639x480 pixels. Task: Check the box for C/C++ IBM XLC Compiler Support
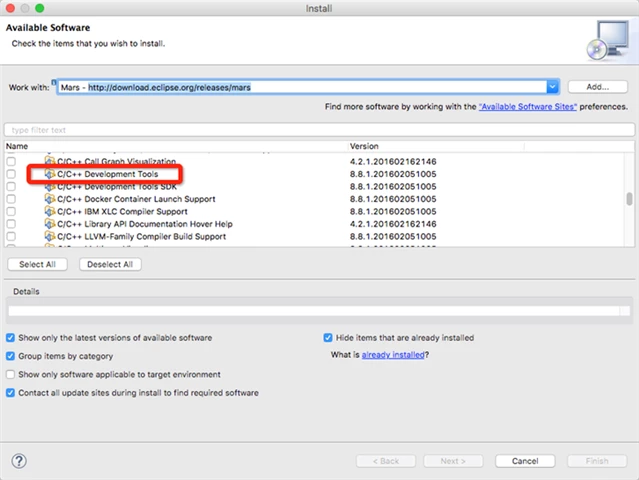click(x=11, y=211)
